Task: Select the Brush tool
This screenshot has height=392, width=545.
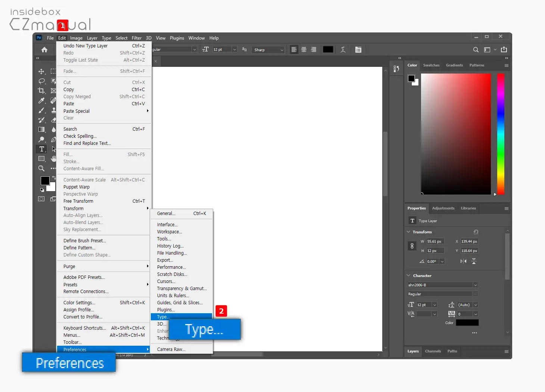Action: pos(41,110)
